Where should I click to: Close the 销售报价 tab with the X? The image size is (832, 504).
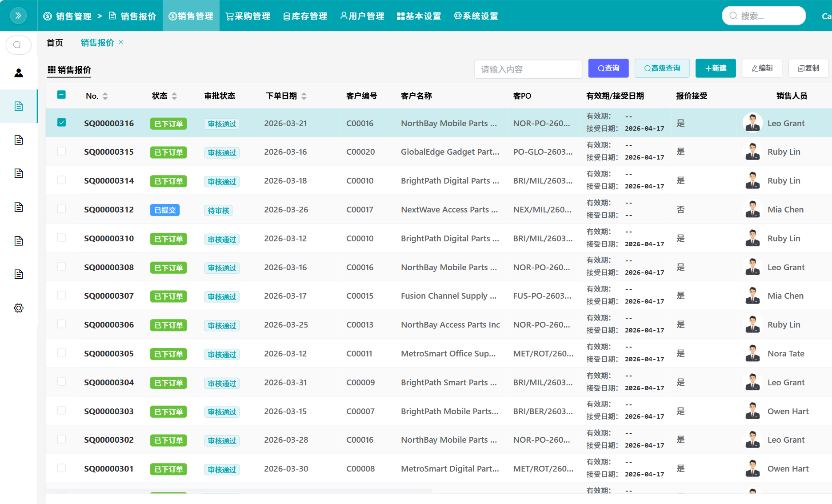coord(121,42)
